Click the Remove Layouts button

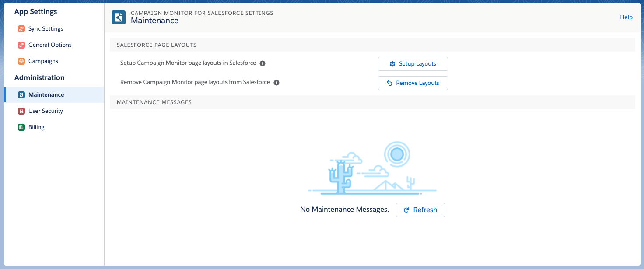tap(413, 83)
